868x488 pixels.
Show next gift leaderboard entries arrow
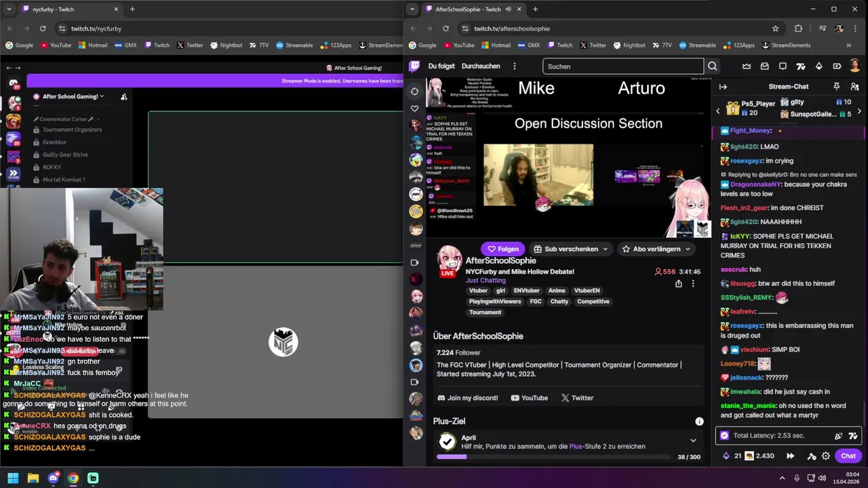859,110
